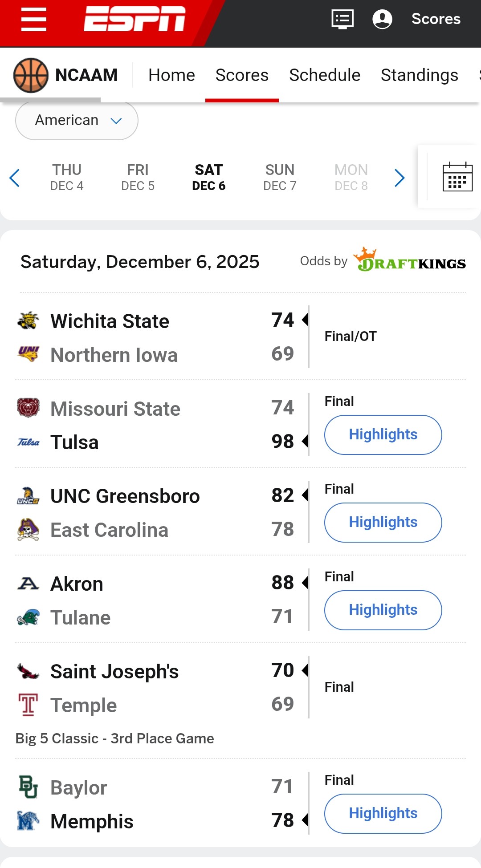Open the hamburger navigation menu
The width and height of the screenshot is (481, 868).
[x=34, y=20]
